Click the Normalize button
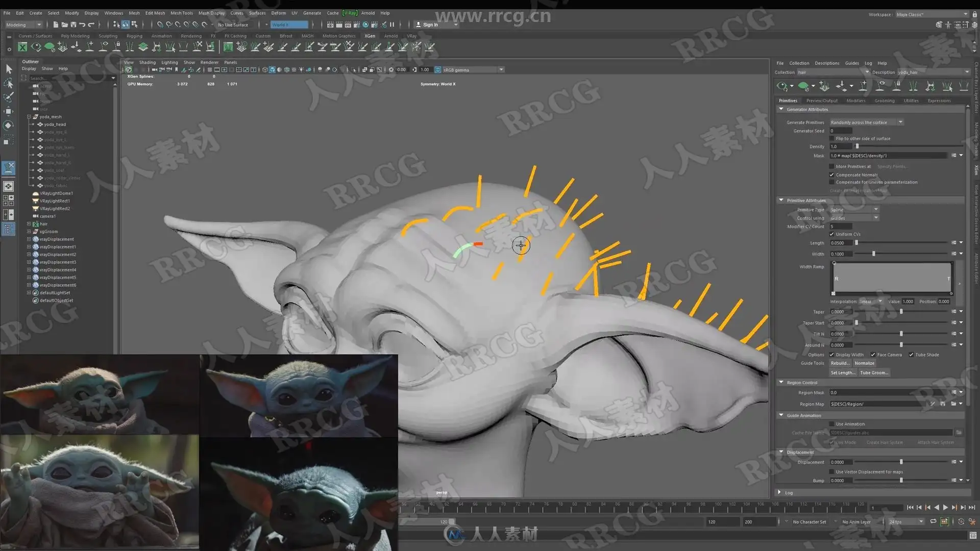The image size is (980, 551). pos(864,363)
